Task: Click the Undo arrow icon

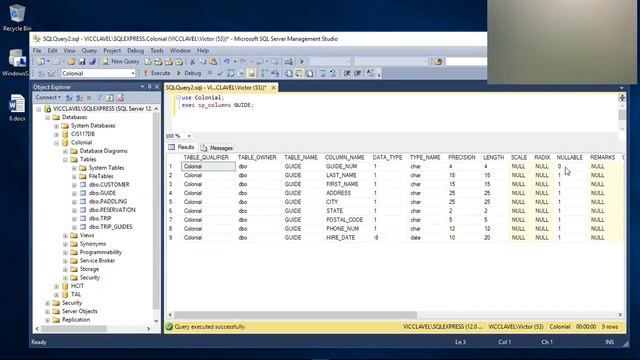Action: [227, 61]
